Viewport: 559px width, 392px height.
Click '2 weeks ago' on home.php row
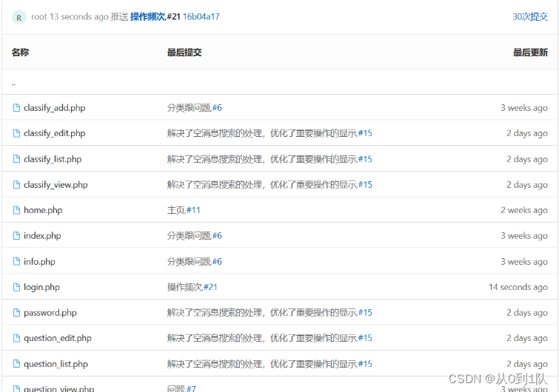click(524, 210)
